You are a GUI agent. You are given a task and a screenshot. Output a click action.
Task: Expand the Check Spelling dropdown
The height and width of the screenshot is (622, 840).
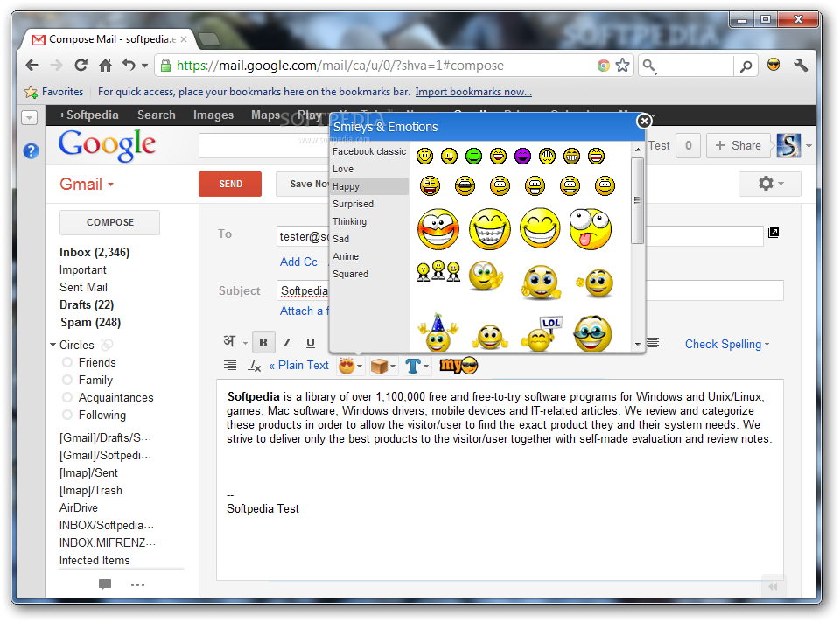point(727,344)
